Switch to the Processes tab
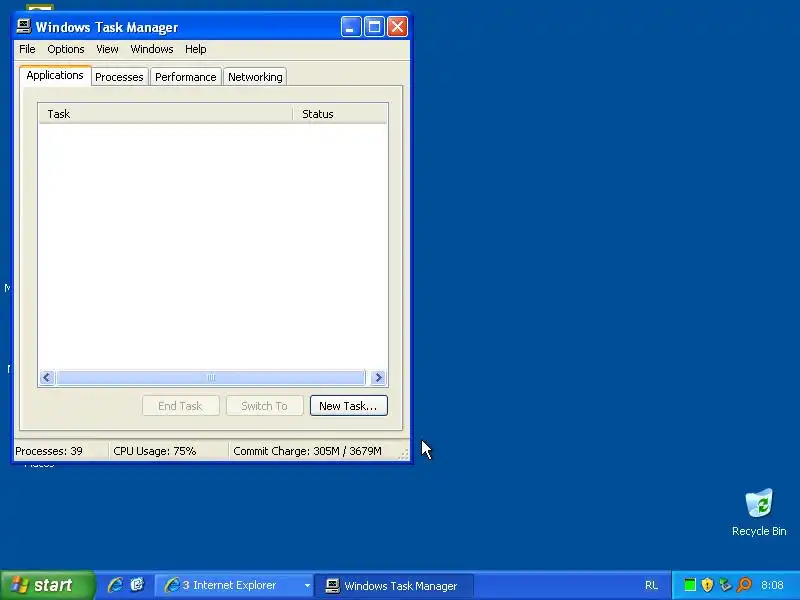Image resolution: width=800 pixels, height=600 pixels. point(119,77)
